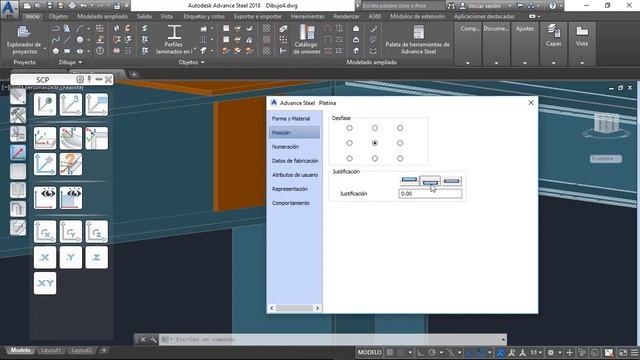Select center Desfase radio button

click(375, 143)
